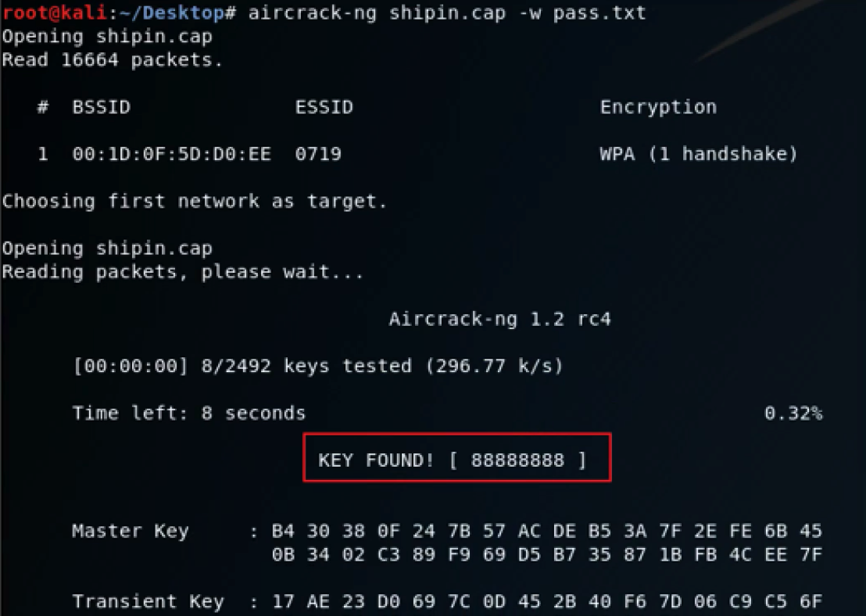Click the aircrack-ng command text in the prompt
Image resolution: width=866 pixels, height=616 pixels.
coord(447,13)
